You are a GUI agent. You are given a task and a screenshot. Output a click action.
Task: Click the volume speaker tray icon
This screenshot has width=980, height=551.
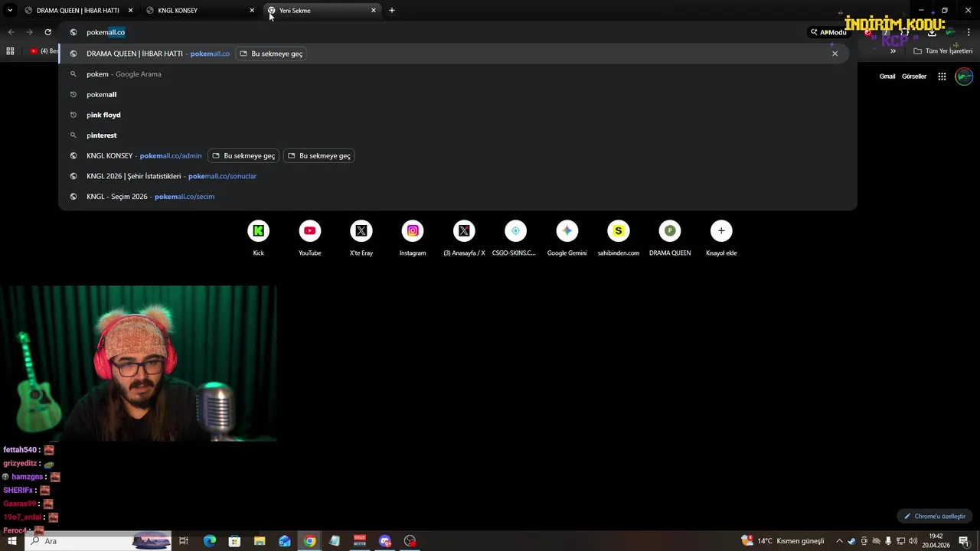coord(913,541)
